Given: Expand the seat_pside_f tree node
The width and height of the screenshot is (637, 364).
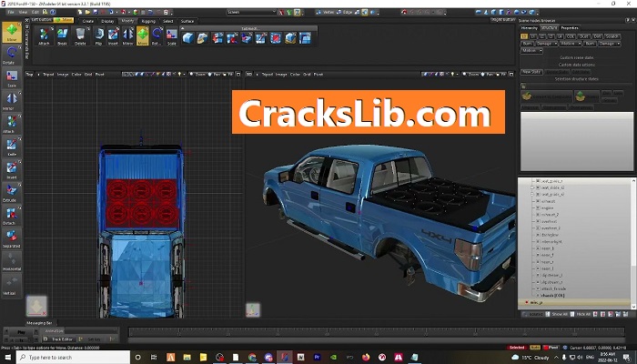Looking at the screenshot, I should [x=532, y=194].
